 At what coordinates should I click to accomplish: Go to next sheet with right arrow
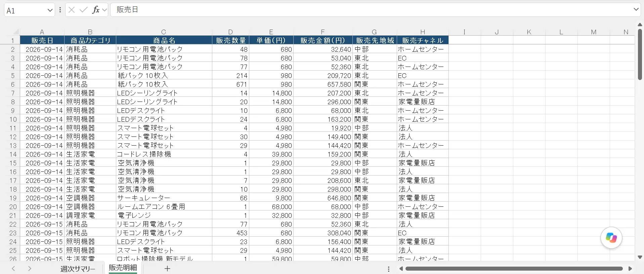pyautogui.click(x=30, y=269)
